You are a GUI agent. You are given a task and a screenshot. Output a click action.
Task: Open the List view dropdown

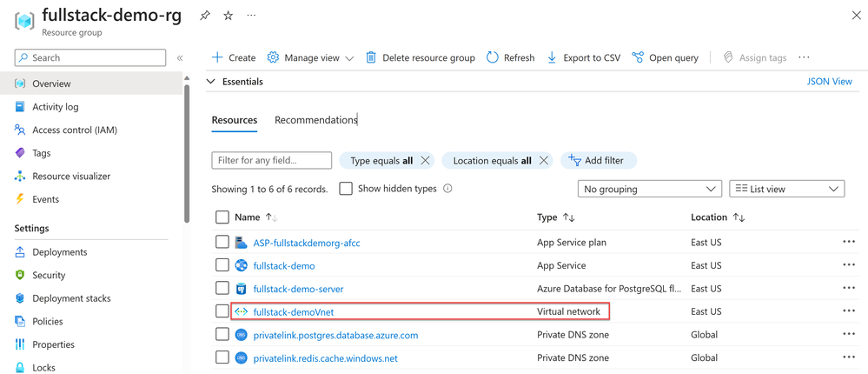(x=786, y=189)
